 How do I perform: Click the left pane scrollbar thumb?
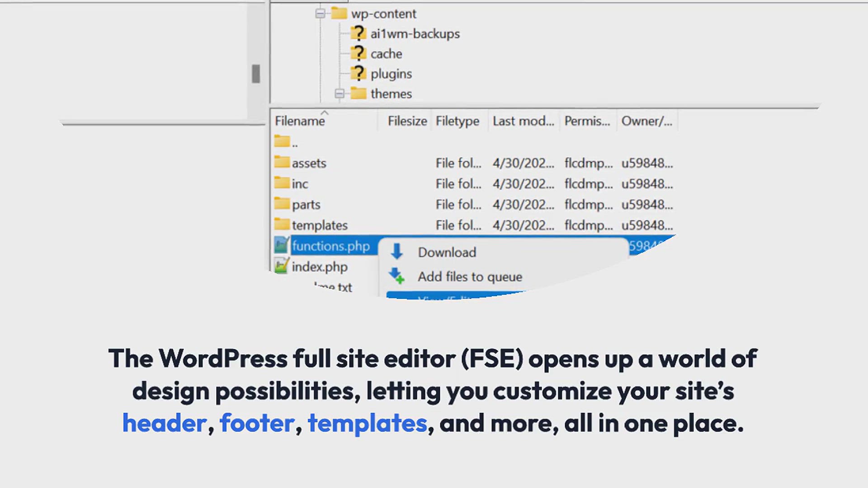256,74
